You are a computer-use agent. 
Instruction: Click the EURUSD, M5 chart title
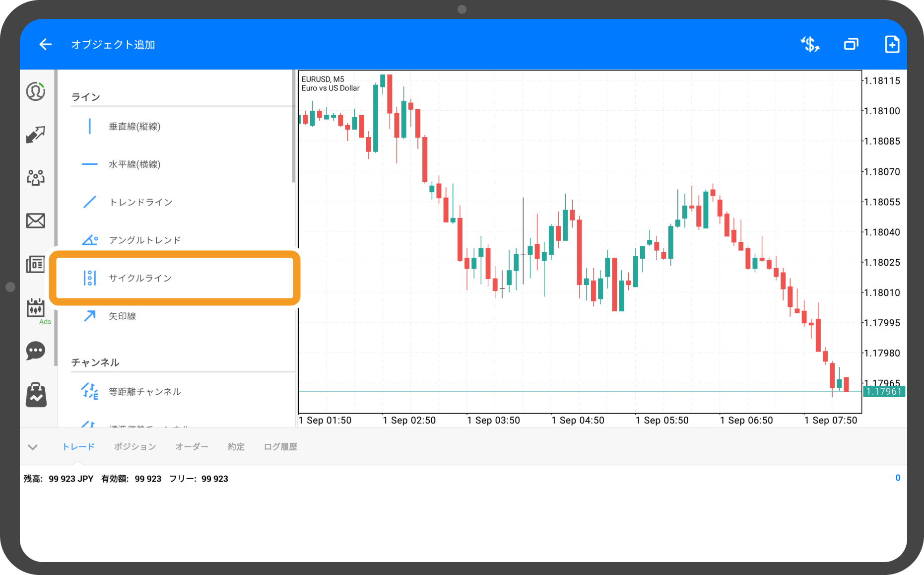point(323,79)
